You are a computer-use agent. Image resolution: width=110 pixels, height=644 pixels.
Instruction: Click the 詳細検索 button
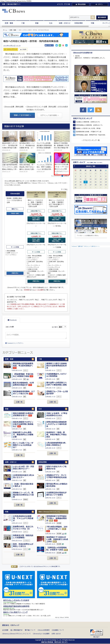tap(102, 17)
